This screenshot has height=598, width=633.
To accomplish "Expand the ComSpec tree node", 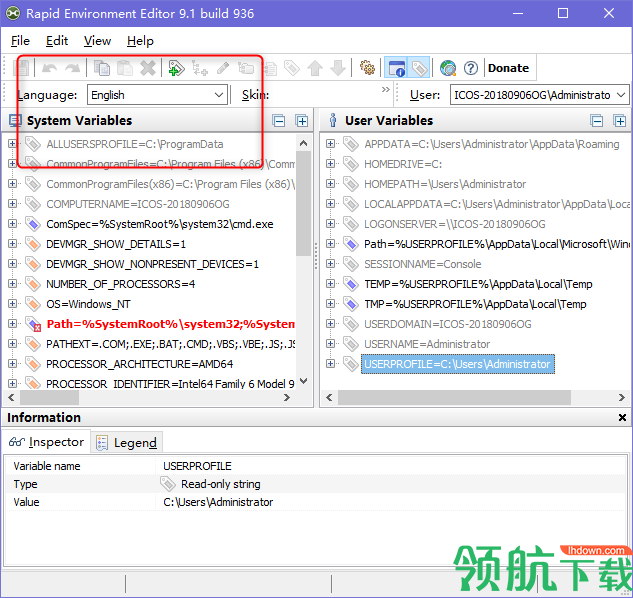I will (x=12, y=224).
